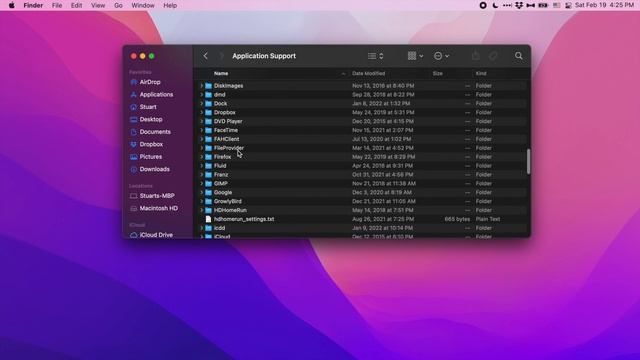Select Macintosh HD under Locations

point(158,208)
